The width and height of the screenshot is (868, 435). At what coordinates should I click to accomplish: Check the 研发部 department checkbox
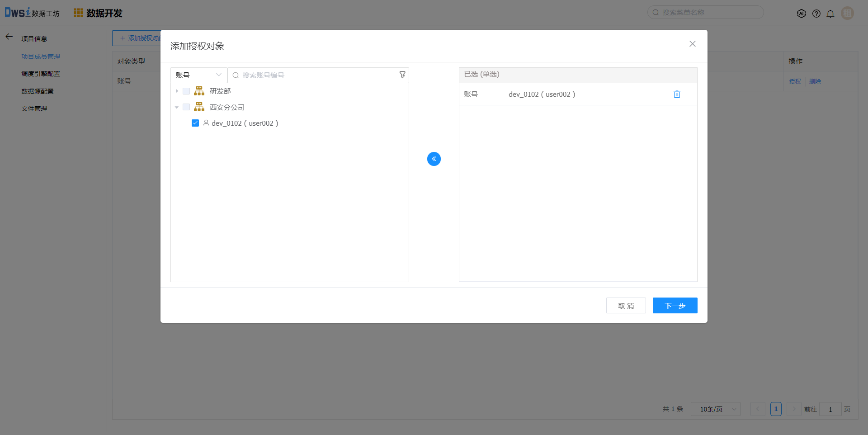click(186, 91)
